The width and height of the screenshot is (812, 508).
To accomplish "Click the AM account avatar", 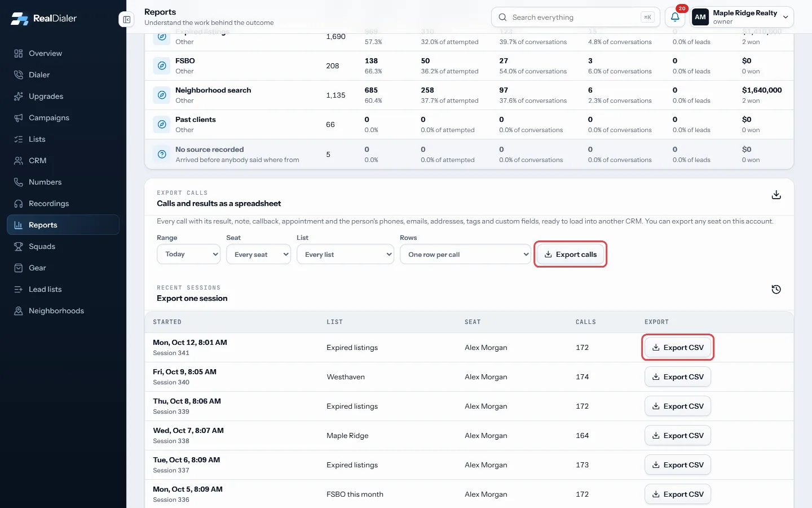I will tap(700, 17).
